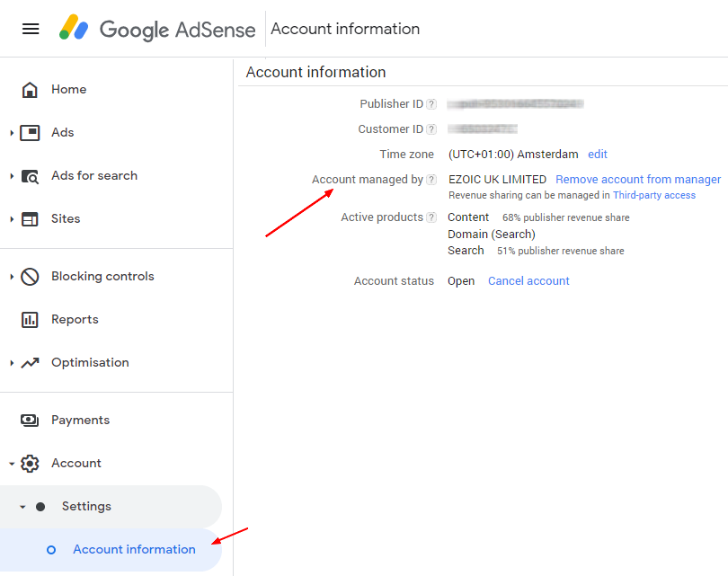Click the Blocking controls icon
Screen dimensions: 728x576
30,277
